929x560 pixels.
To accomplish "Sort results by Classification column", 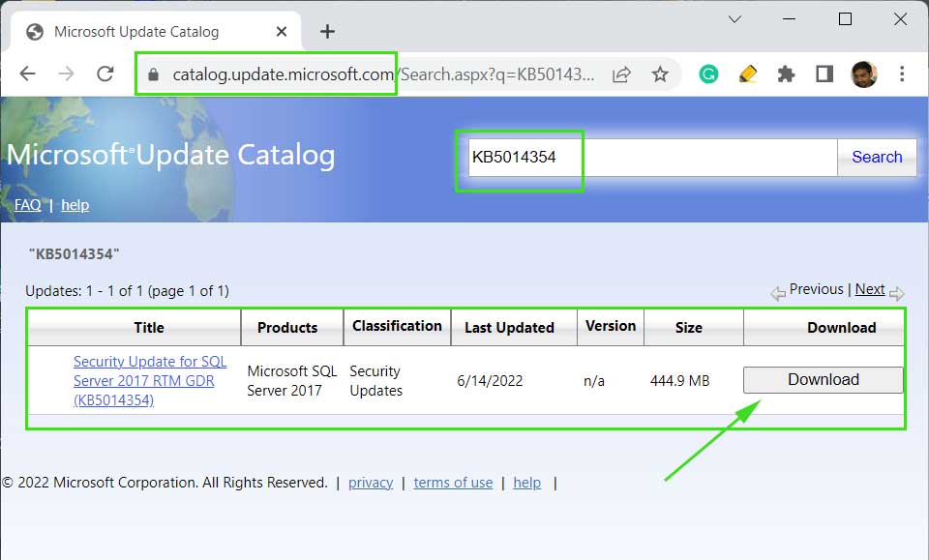I will pos(397,326).
